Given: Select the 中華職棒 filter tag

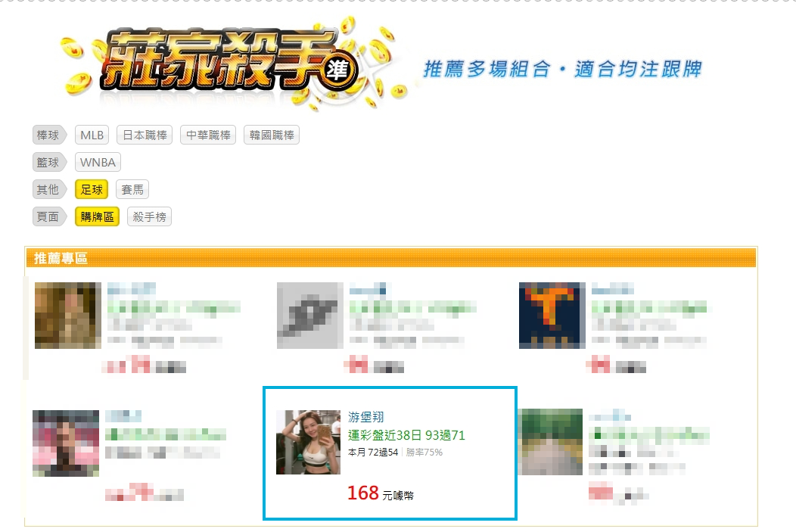Looking at the screenshot, I should (208, 135).
